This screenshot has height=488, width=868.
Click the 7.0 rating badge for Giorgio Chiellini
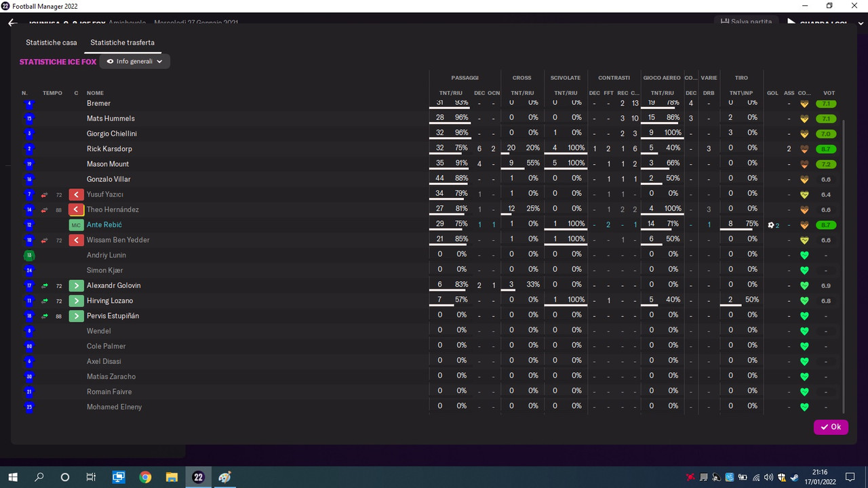point(826,134)
